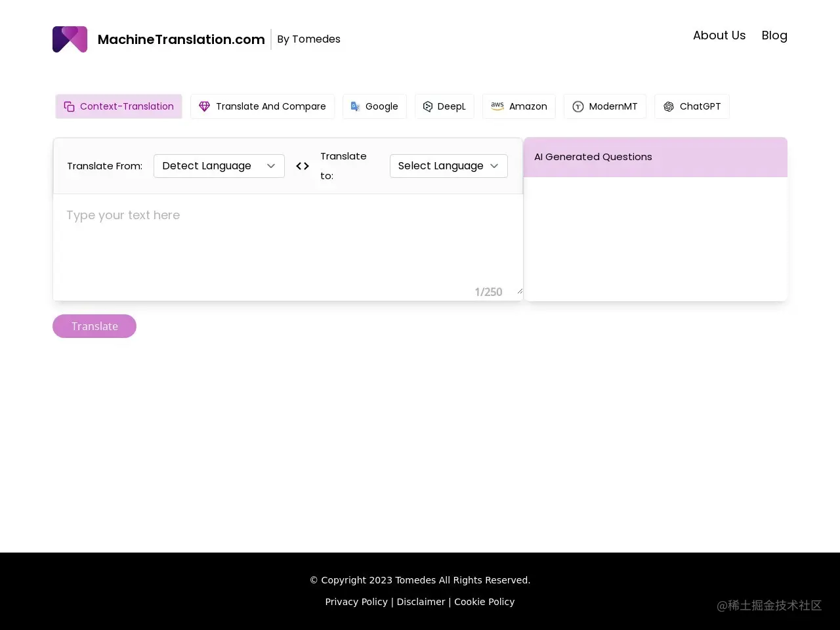Screen dimensions: 840x630
Task: Select the ChatGPT engine tab
Action: point(692,106)
